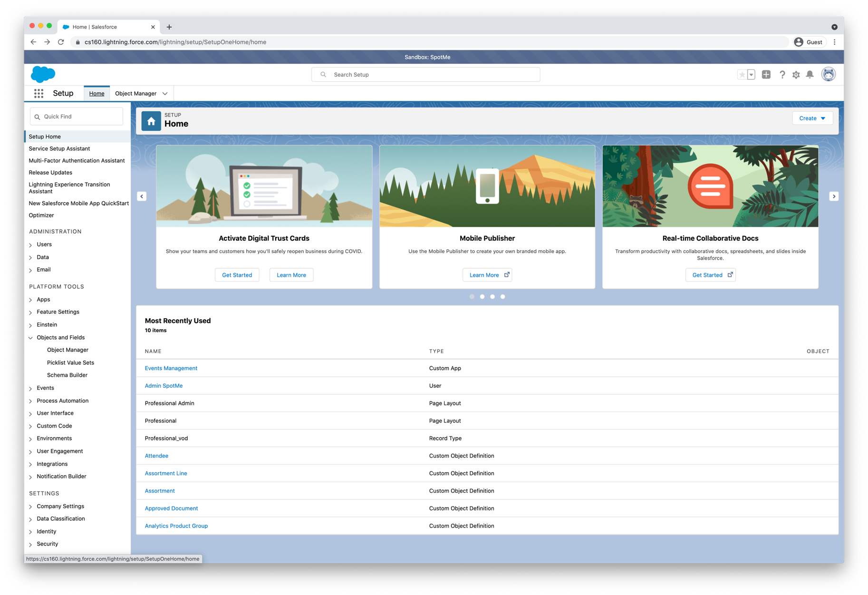Image resolution: width=868 pixels, height=595 pixels.
Task: Switch to the Home tab
Action: 96,93
